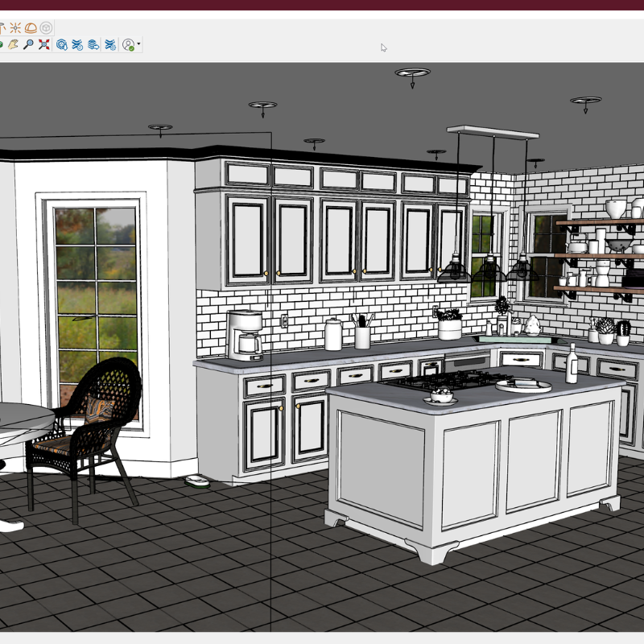Open the Extension Warehouse
This screenshot has width=644, height=644.
click(109, 45)
